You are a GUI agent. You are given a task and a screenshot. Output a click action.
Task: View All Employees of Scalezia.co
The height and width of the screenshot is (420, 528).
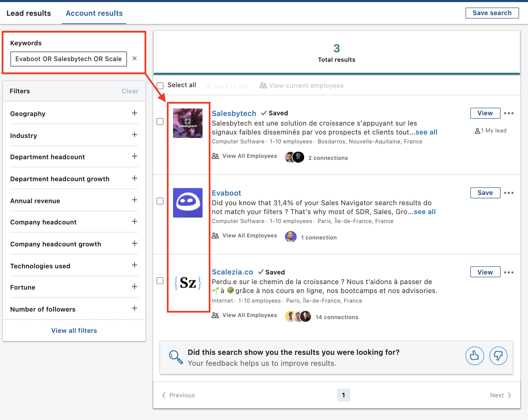[244, 315]
